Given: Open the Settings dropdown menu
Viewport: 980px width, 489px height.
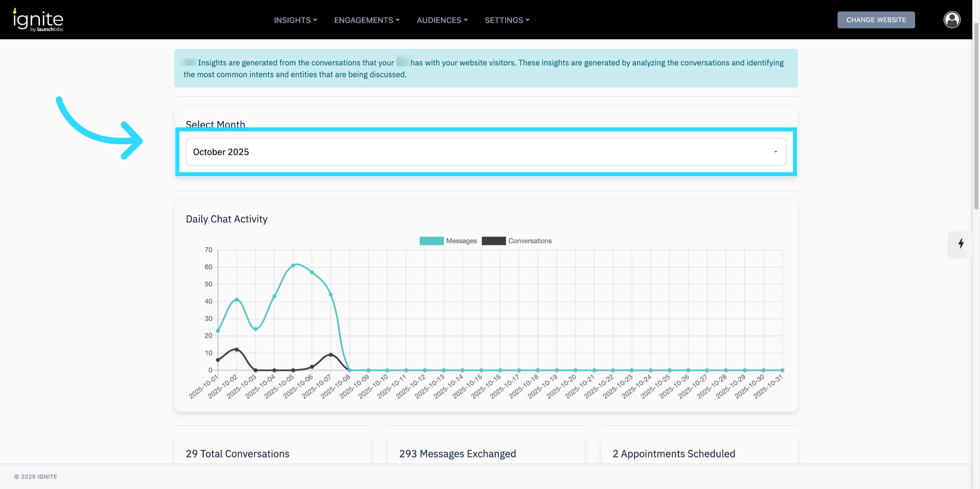Looking at the screenshot, I should click(507, 20).
